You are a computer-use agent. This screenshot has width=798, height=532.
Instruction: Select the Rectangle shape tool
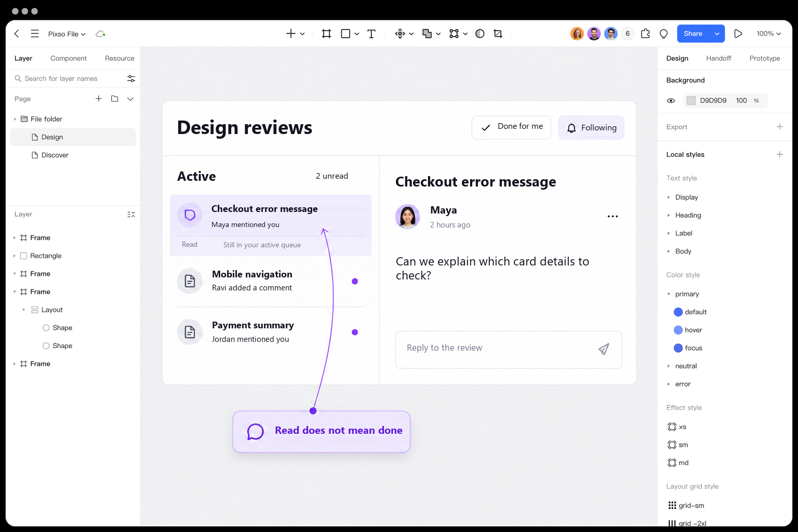[345, 34]
